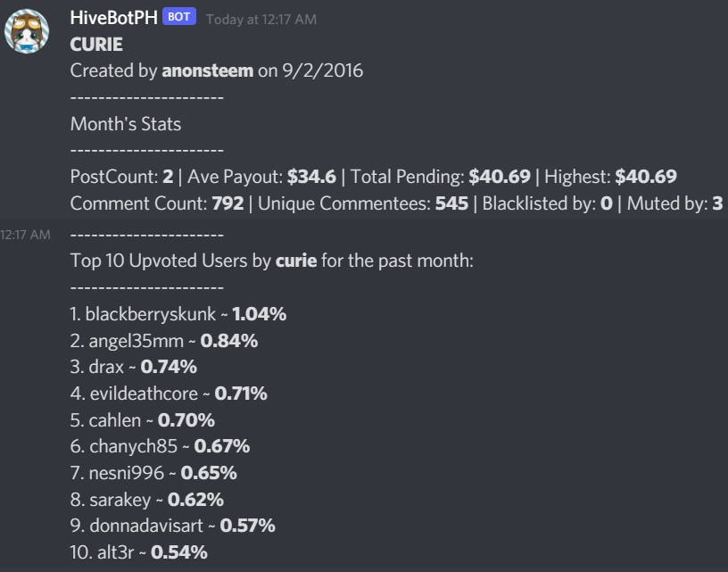The width and height of the screenshot is (728, 572).
Task: Click the CURIE heading text
Action: (x=96, y=45)
